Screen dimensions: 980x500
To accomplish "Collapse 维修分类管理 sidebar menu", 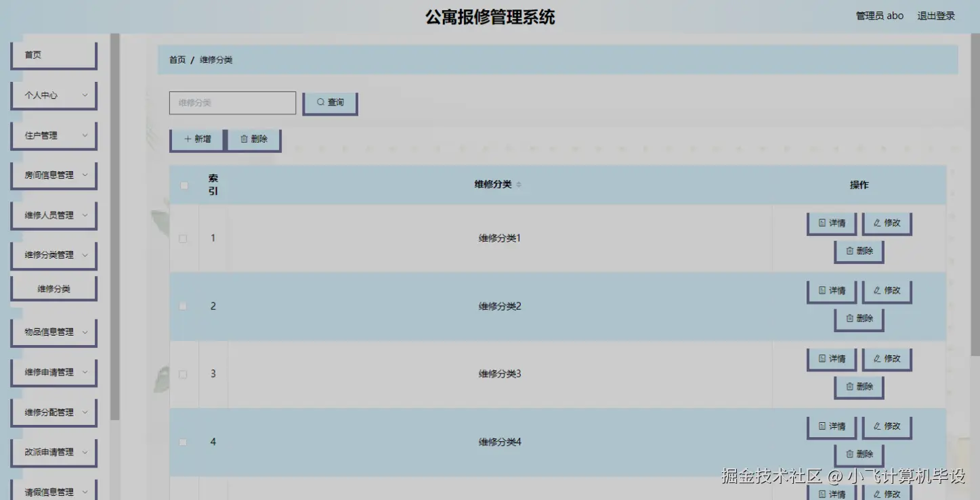I will pyautogui.click(x=54, y=255).
